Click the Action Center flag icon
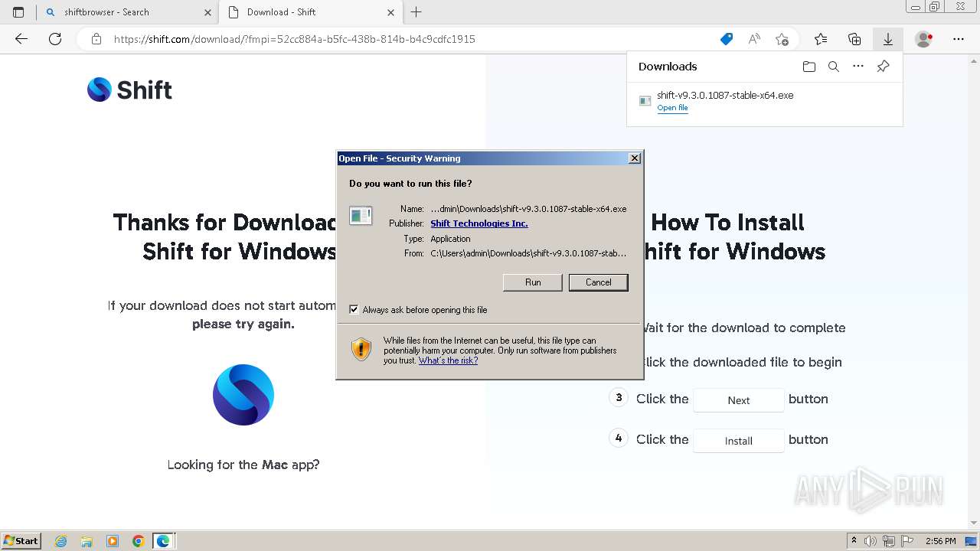This screenshot has width=980, height=551. point(906,541)
